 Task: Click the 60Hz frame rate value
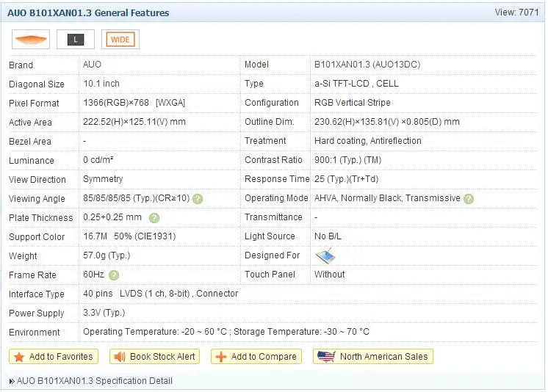coord(94,275)
